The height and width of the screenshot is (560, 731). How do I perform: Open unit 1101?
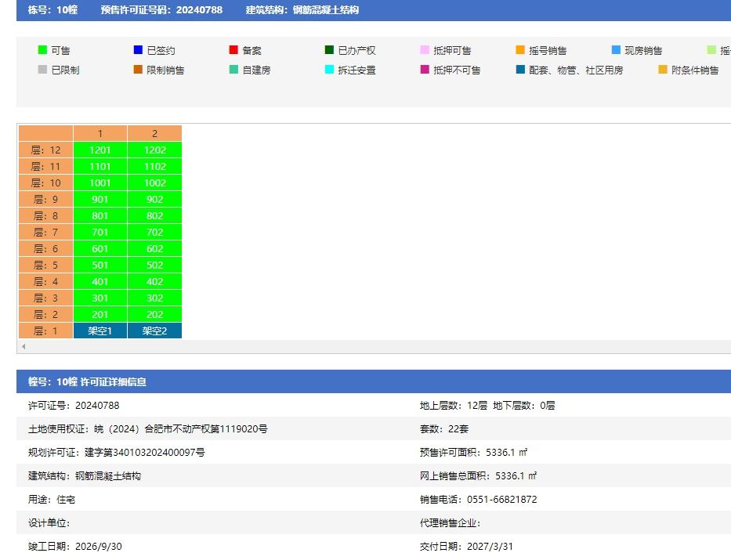tap(100, 166)
